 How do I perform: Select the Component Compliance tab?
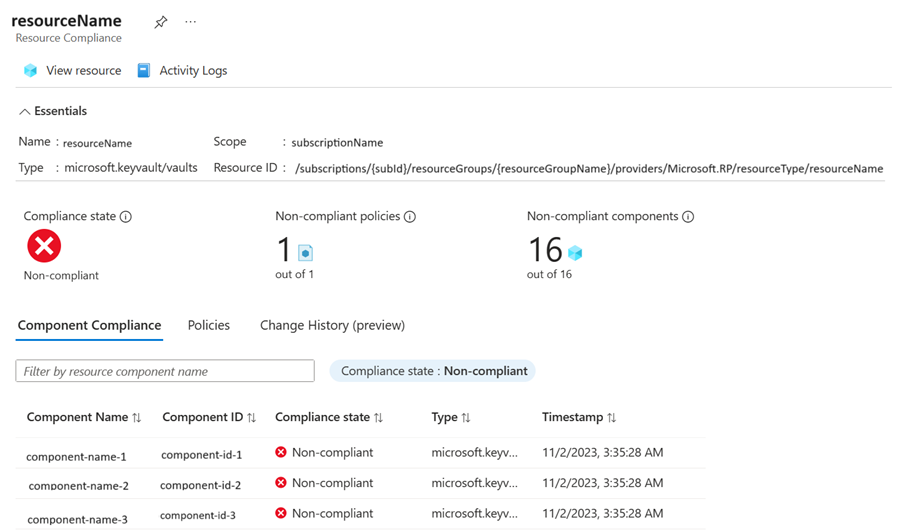pyautogui.click(x=89, y=325)
